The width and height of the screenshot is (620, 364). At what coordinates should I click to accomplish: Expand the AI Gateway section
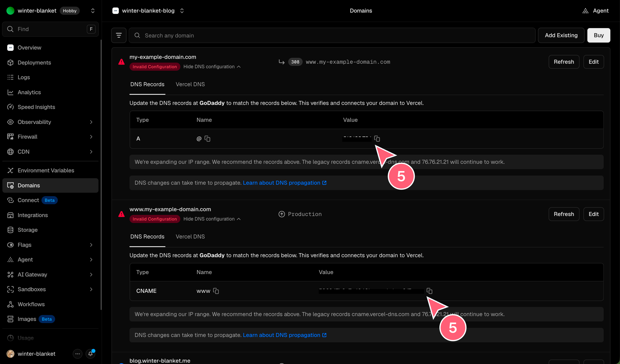point(91,275)
